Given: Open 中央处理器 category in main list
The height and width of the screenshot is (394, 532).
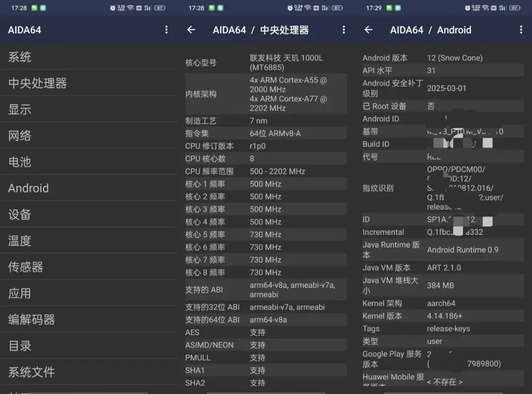Looking at the screenshot, I should pyautogui.click(x=89, y=83).
